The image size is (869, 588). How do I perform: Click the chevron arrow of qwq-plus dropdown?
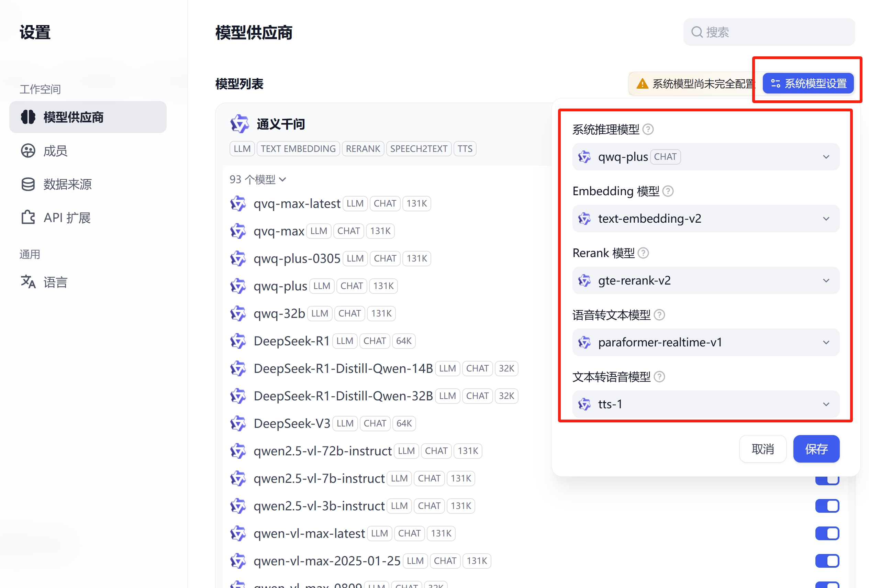[826, 157]
